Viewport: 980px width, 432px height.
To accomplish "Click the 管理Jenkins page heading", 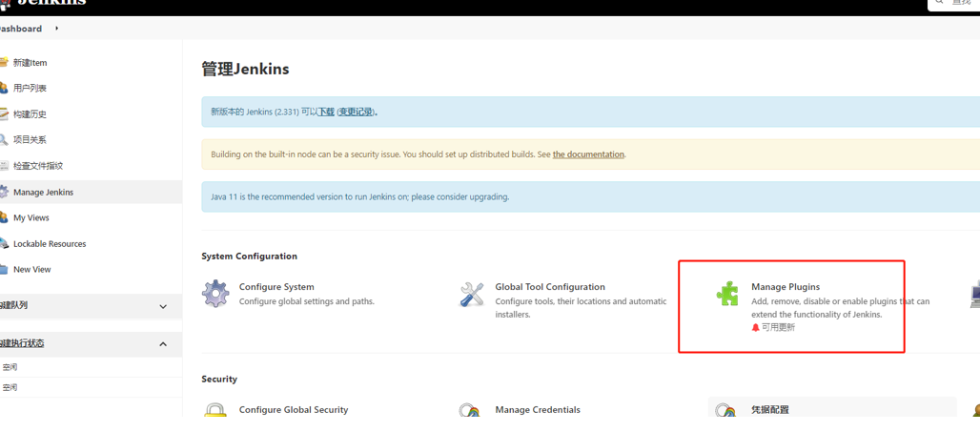I will 246,69.
